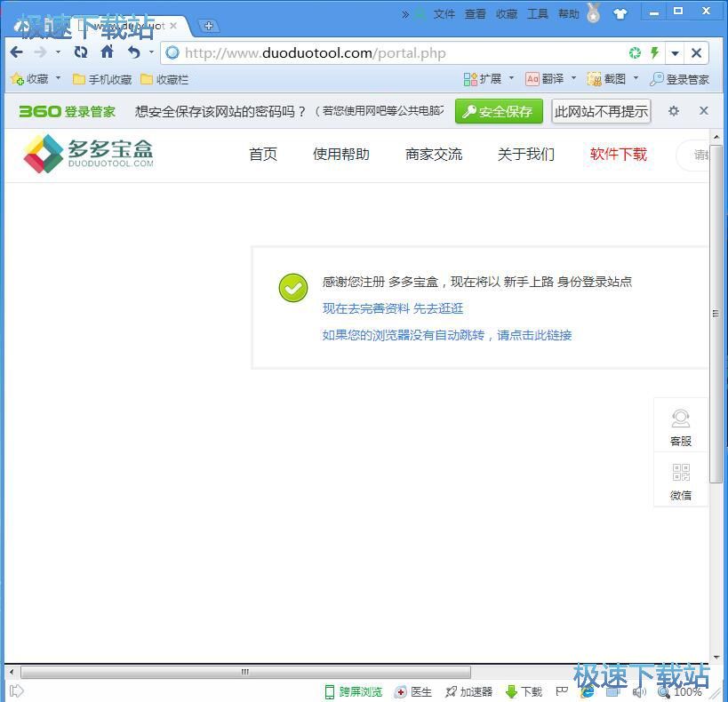728x702 pixels.
Task: Open the address bar history dropdown arrow
Action: click(x=675, y=53)
